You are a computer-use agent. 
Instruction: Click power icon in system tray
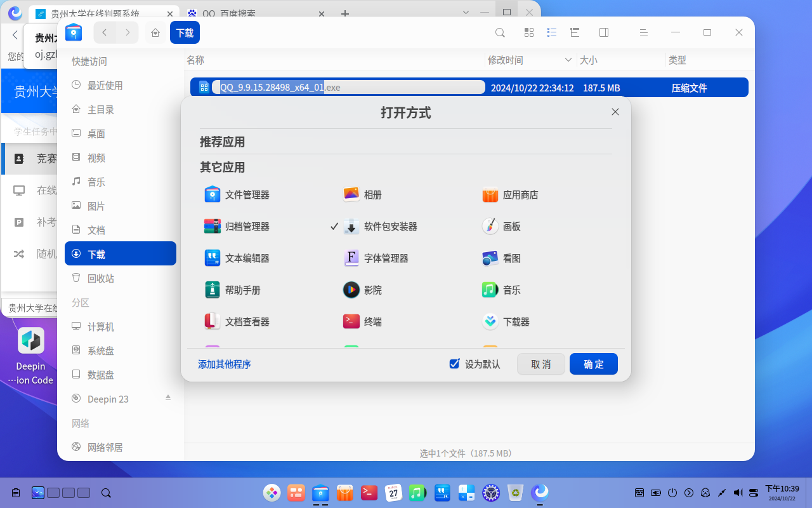672,492
